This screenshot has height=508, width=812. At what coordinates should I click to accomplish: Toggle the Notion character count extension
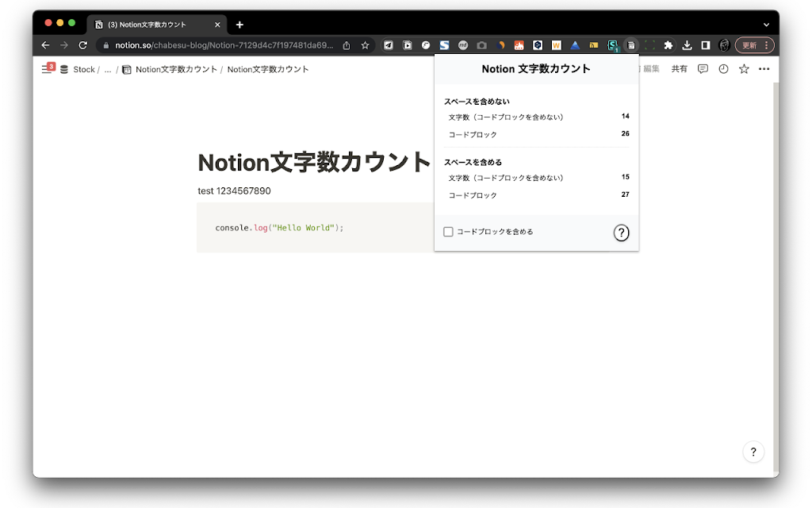(630, 45)
